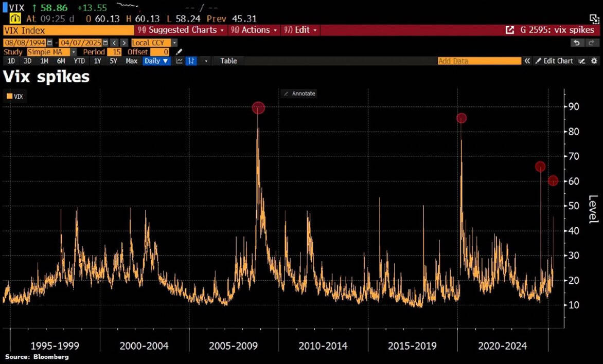Click the pop-out icon beside G 2595

[510, 30]
